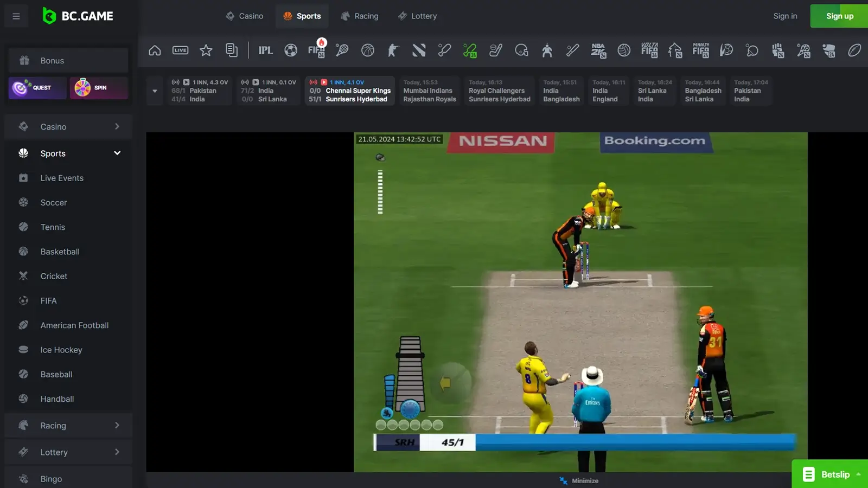This screenshot has height=488, width=868.
Task: Select live match Pakistan vs India
Action: coord(200,91)
